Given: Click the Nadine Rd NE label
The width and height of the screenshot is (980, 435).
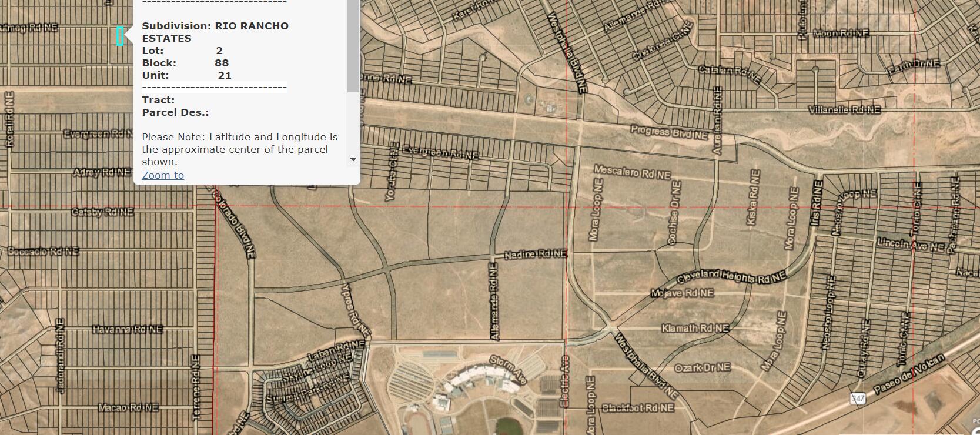Looking at the screenshot, I should [536, 254].
